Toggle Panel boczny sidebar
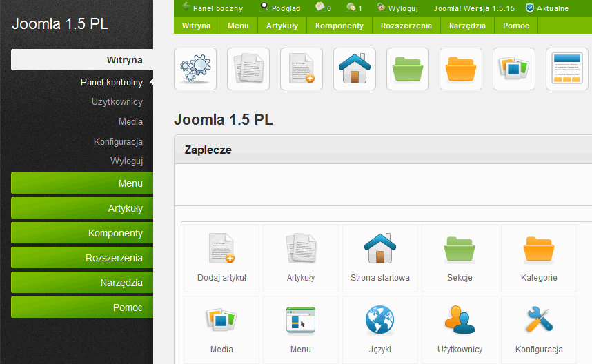 pyautogui.click(x=213, y=8)
